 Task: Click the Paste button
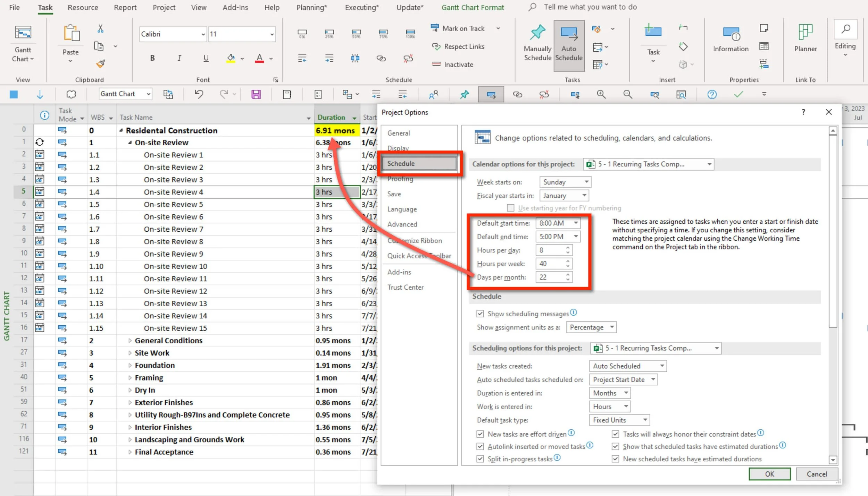[70, 43]
